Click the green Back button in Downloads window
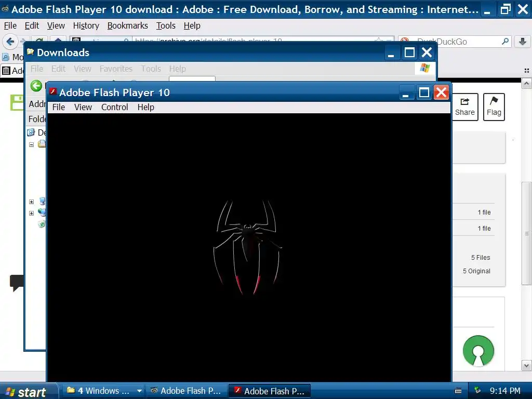 (x=36, y=86)
